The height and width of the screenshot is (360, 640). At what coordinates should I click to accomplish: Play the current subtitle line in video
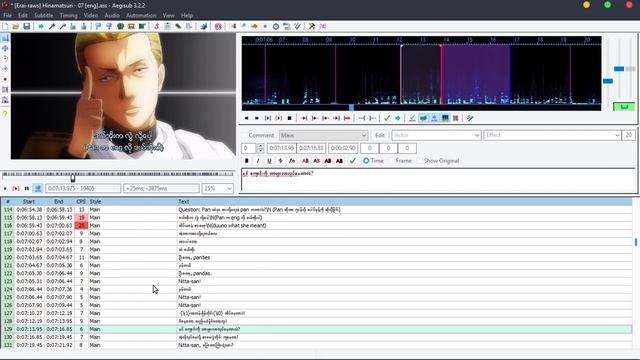click(16, 188)
